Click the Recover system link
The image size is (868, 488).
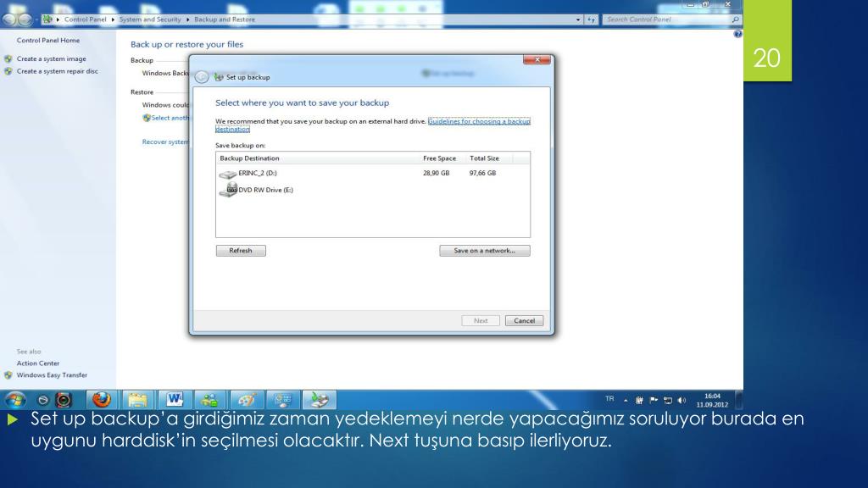[165, 142]
